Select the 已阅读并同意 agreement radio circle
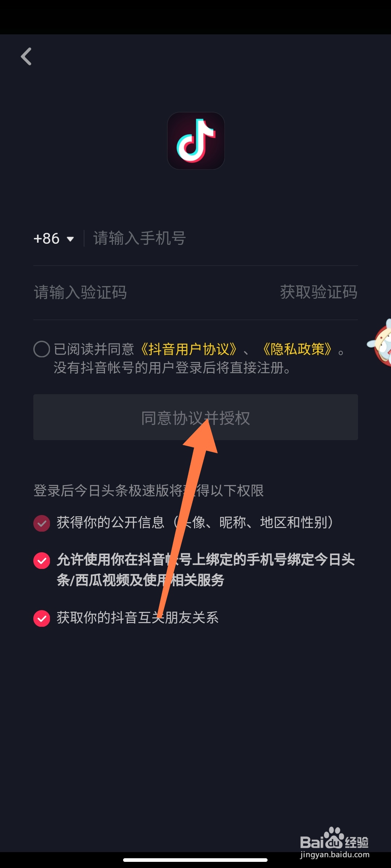Screen dimensions: 391x868 coord(42,349)
